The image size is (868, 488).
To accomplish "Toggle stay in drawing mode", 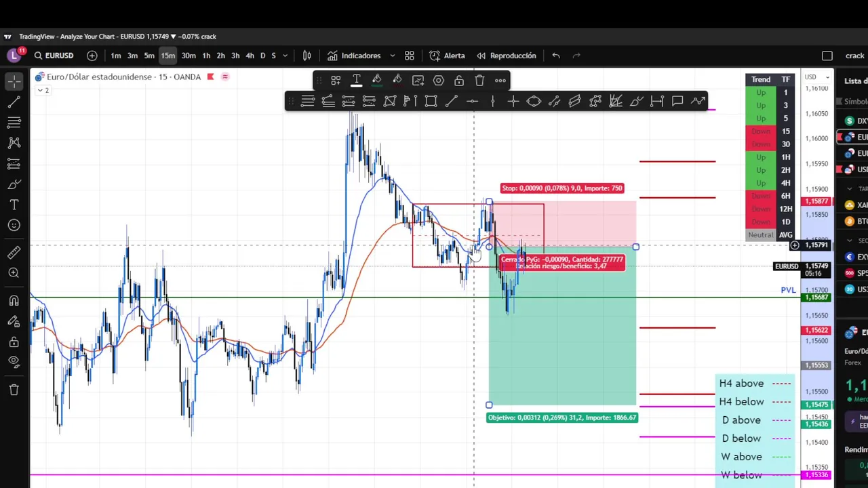I will (14, 321).
